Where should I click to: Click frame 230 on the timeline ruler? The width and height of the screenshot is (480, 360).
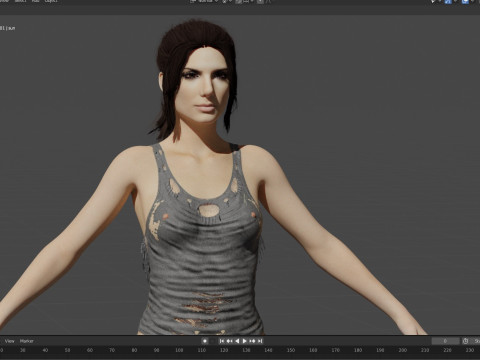(x=470, y=350)
